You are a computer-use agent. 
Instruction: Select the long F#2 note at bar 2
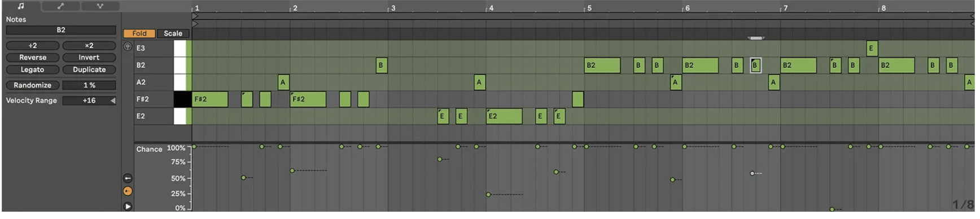click(x=308, y=99)
